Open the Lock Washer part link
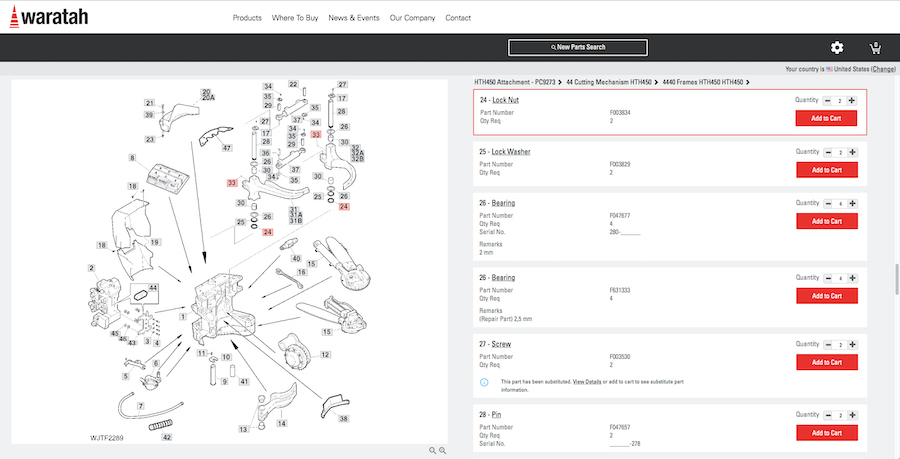The width and height of the screenshot is (900, 459). (511, 152)
